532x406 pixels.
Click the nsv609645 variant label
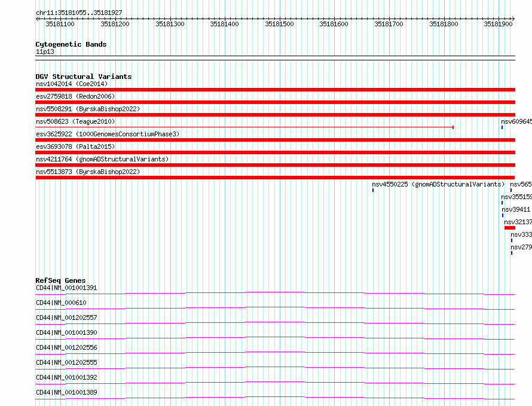click(516, 121)
